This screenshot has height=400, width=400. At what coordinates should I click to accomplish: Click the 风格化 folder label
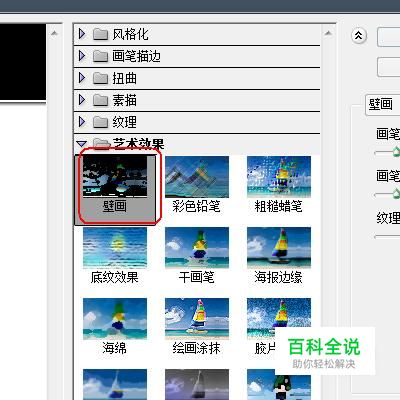(x=130, y=34)
